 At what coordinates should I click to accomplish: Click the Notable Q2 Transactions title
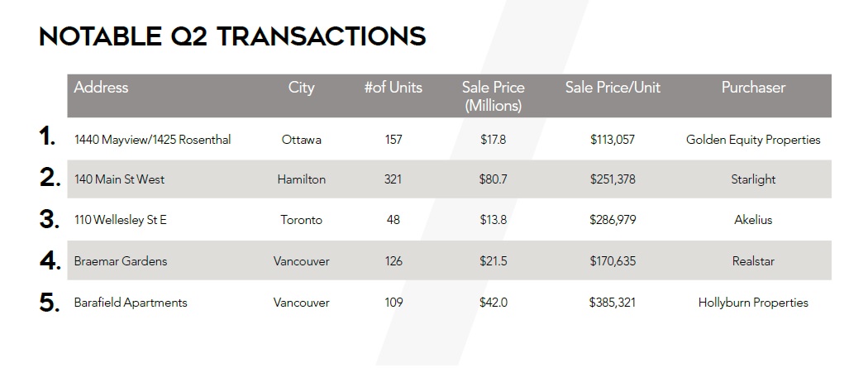coord(232,36)
